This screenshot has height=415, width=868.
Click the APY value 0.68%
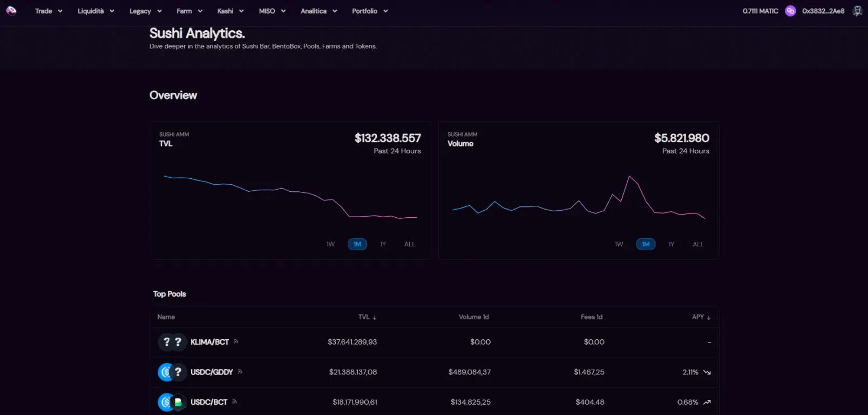pos(688,402)
